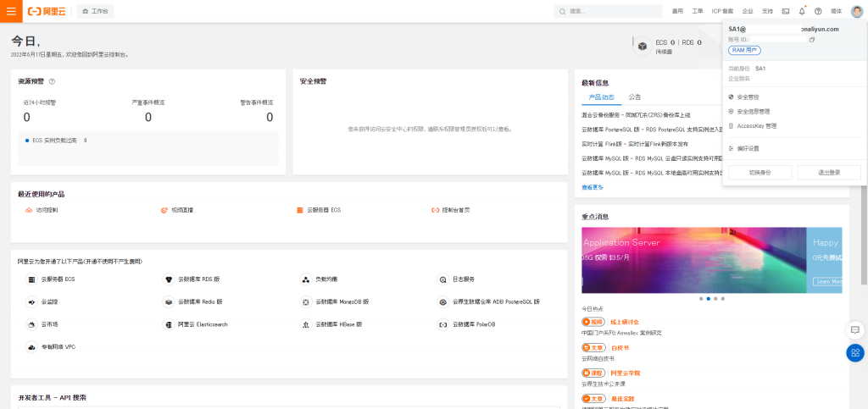Viewport: 868px width, 409px height.
Task: Open the 白皮书 article link
Action: coord(620,348)
